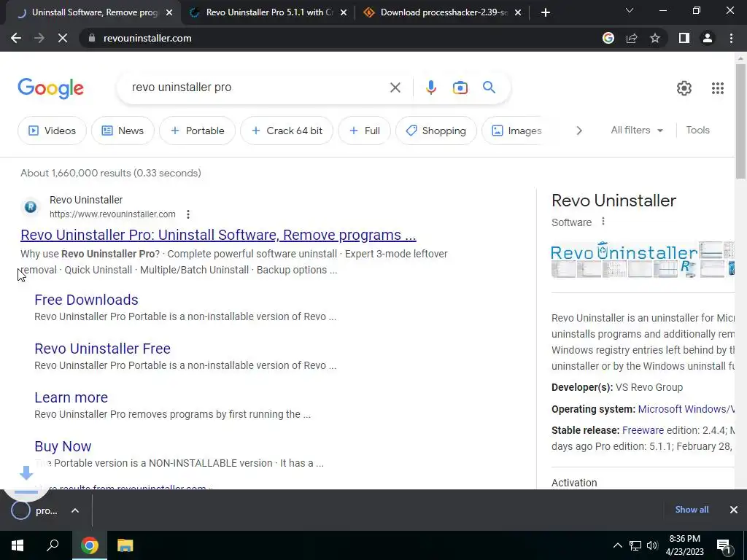Switch to the Download processhacker tab
Viewport: 747px width, 560px height.
443,12
